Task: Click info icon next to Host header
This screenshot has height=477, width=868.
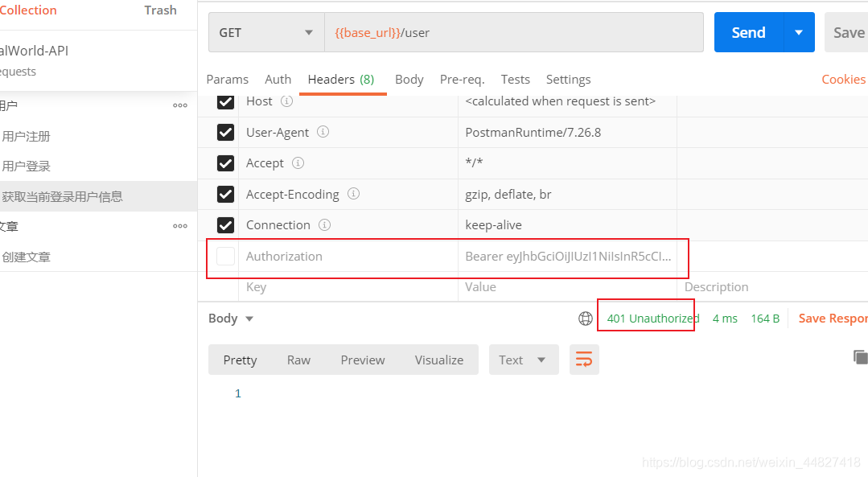Action: click(x=286, y=101)
